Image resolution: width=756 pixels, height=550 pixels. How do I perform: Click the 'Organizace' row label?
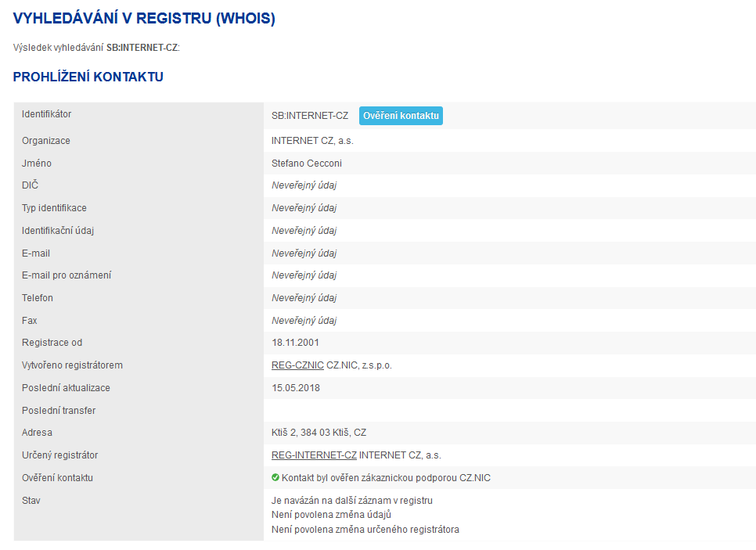pos(46,141)
